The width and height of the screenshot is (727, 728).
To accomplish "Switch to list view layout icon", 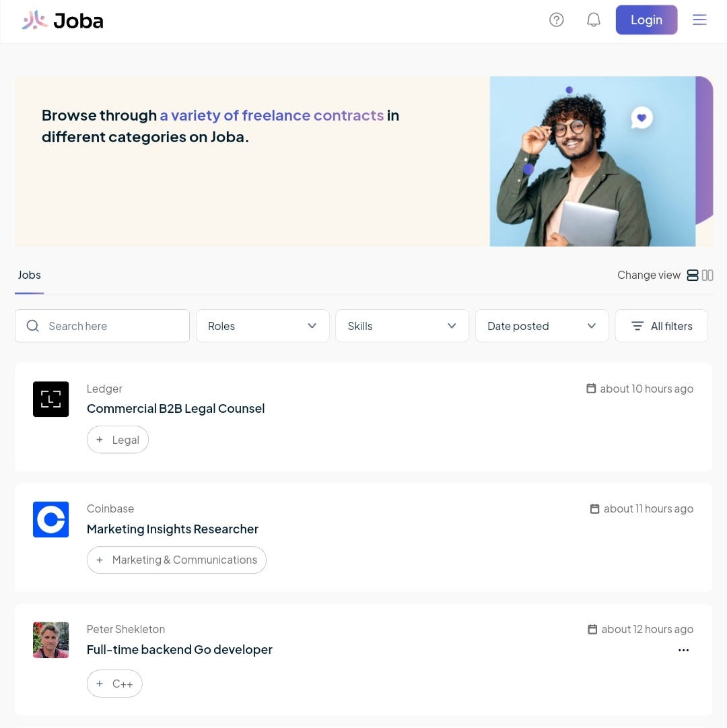I will click(693, 275).
